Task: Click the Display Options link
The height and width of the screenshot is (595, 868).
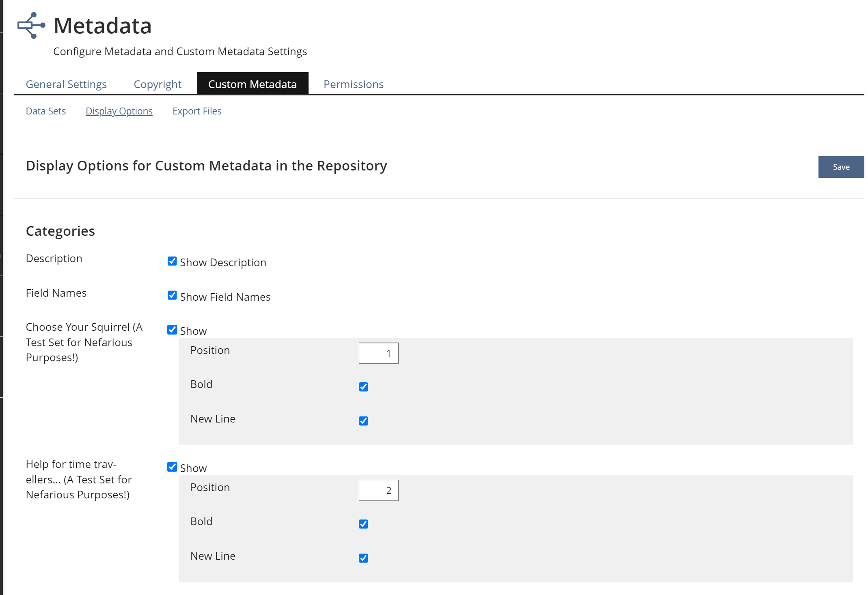Action: click(119, 111)
